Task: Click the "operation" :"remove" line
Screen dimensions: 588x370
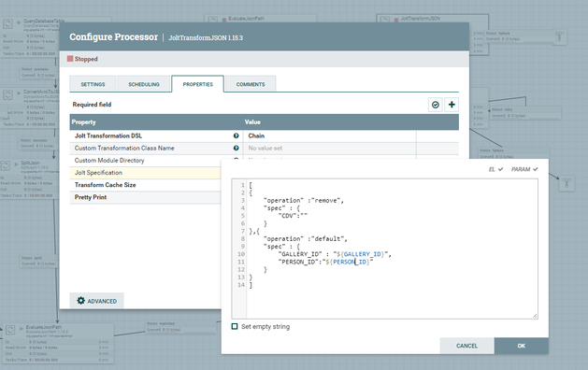Action: (304, 201)
